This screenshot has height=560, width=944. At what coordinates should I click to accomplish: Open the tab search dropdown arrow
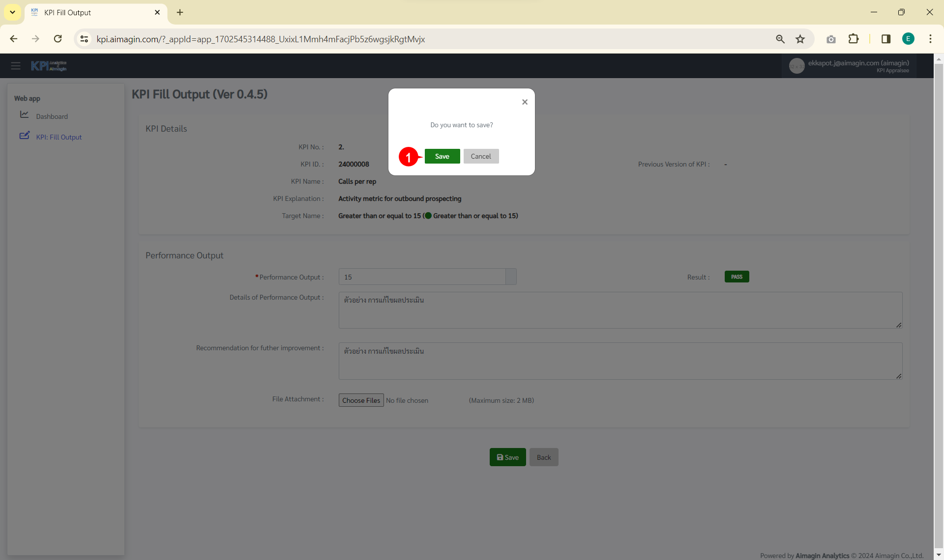[x=12, y=12]
